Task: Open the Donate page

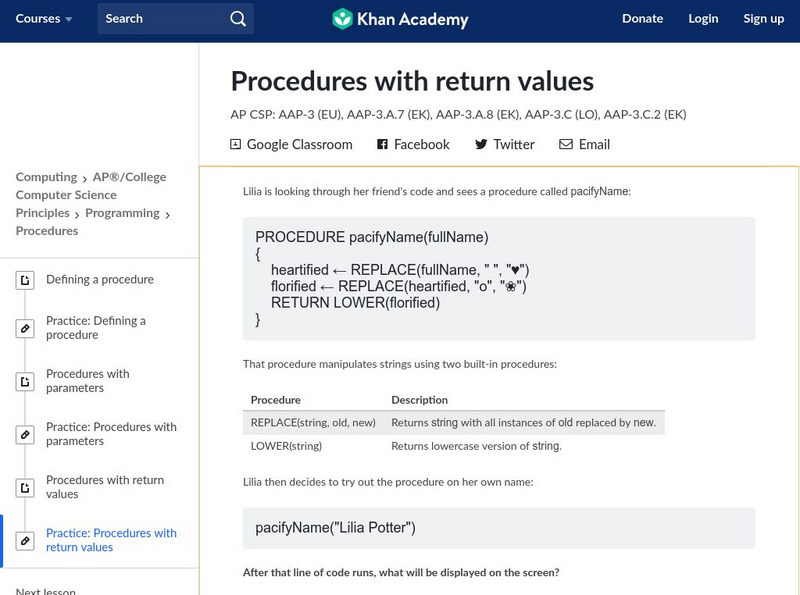Action: (642, 19)
